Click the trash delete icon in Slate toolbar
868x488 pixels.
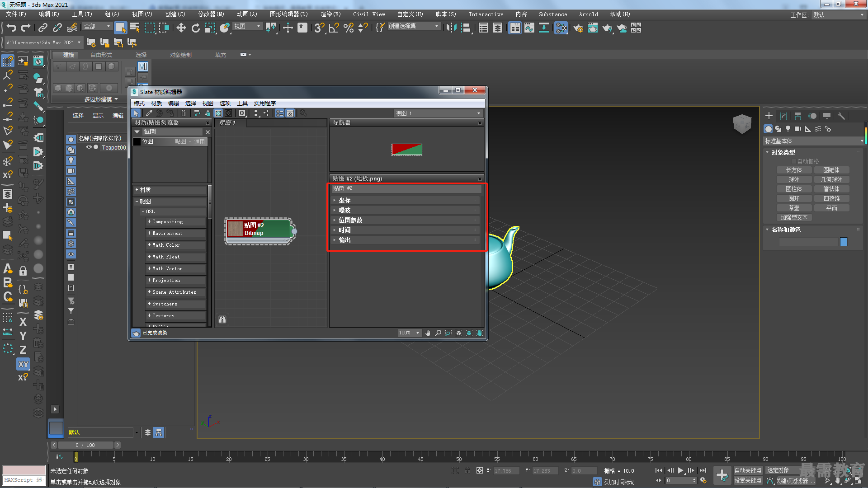click(183, 113)
